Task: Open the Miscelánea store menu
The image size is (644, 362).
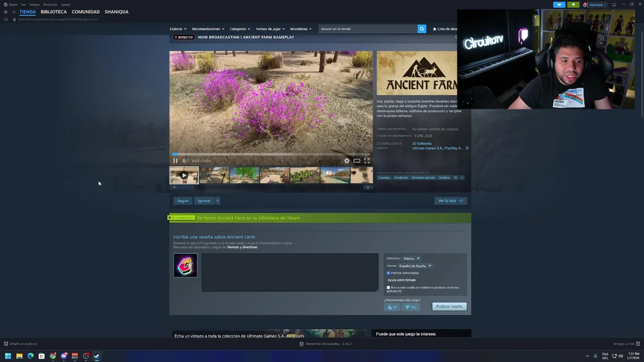Action: (x=301, y=29)
